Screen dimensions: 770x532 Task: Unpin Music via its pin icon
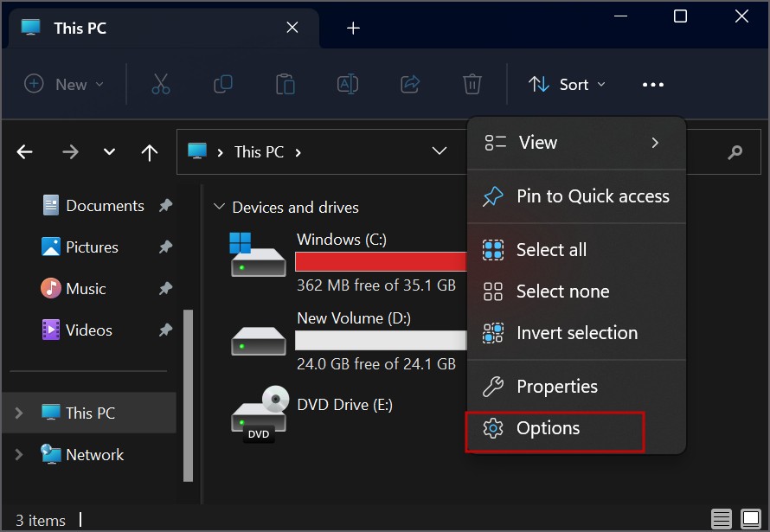(x=165, y=289)
